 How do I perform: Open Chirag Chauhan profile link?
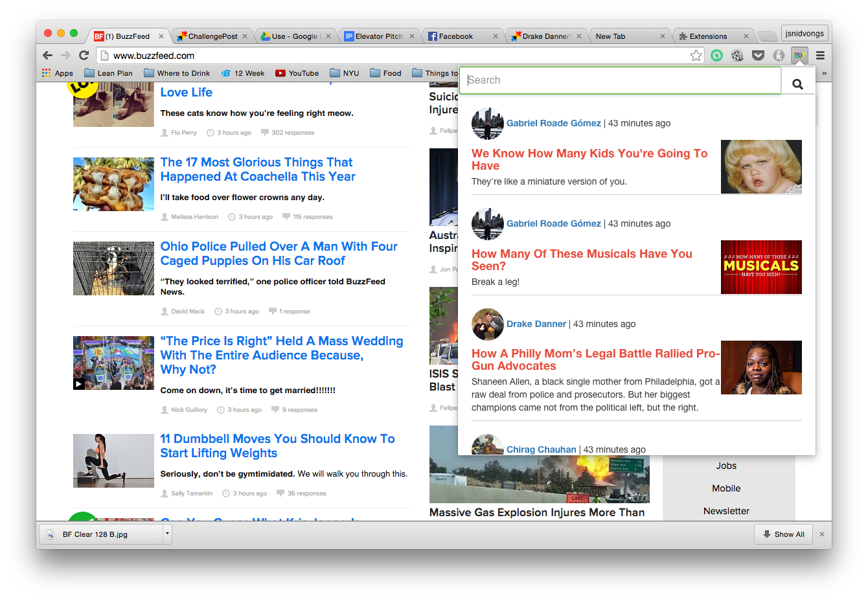click(542, 449)
